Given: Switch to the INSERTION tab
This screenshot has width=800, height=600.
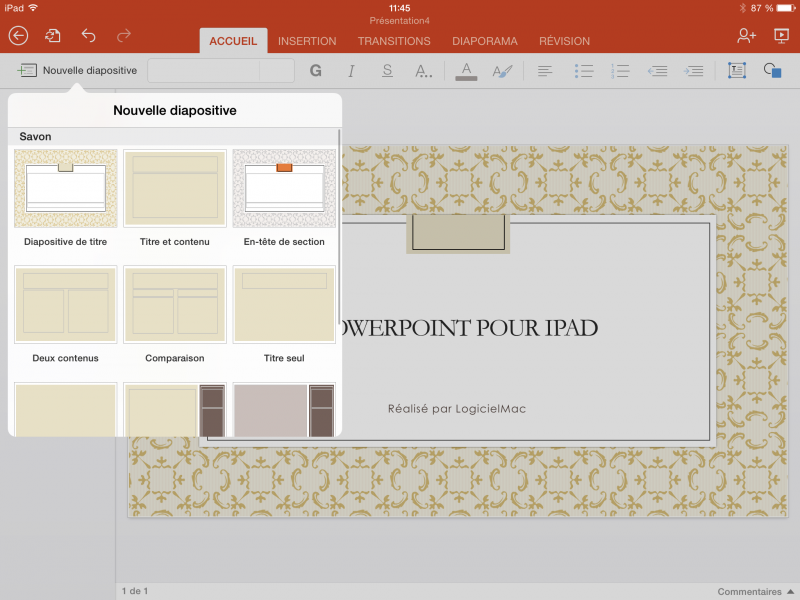Looking at the screenshot, I should [307, 41].
